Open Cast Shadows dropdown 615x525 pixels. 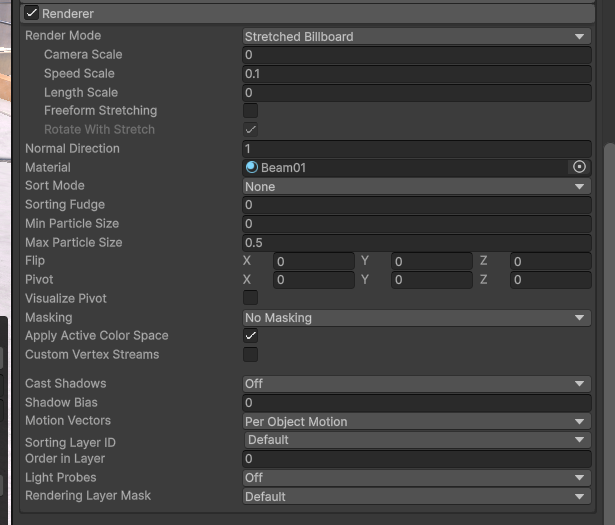416,384
